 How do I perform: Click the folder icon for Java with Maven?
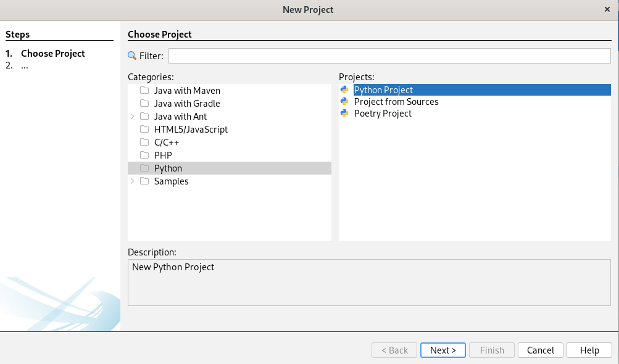point(144,91)
